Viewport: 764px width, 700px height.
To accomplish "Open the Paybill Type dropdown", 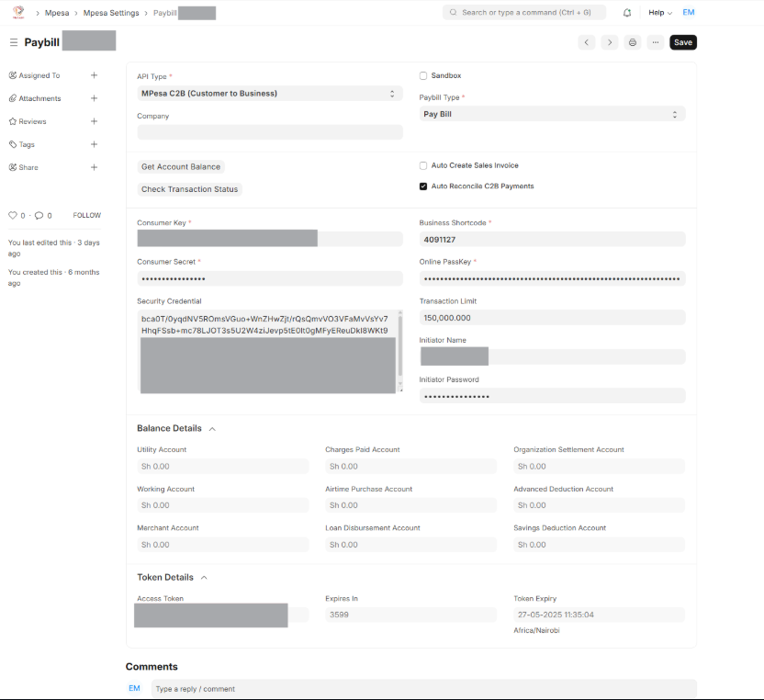I will pyautogui.click(x=552, y=114).
